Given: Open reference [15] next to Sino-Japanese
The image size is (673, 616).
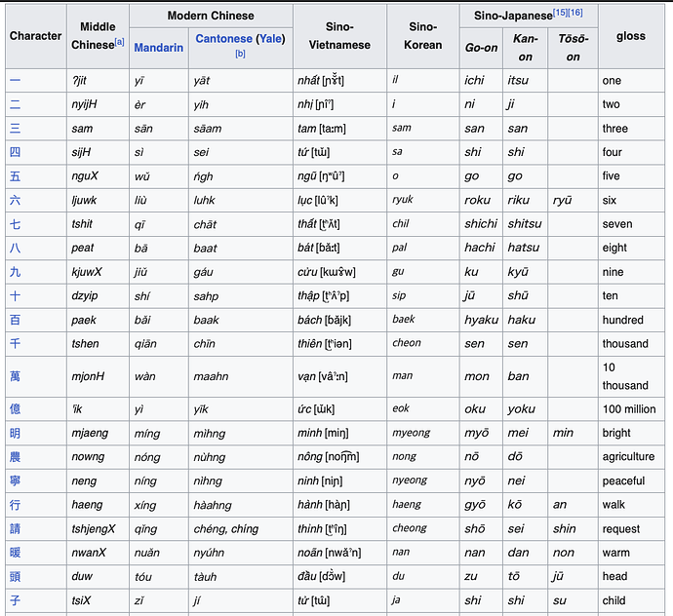Looking at the screenshot, I should pyautogui.click(x=560, y=12).
